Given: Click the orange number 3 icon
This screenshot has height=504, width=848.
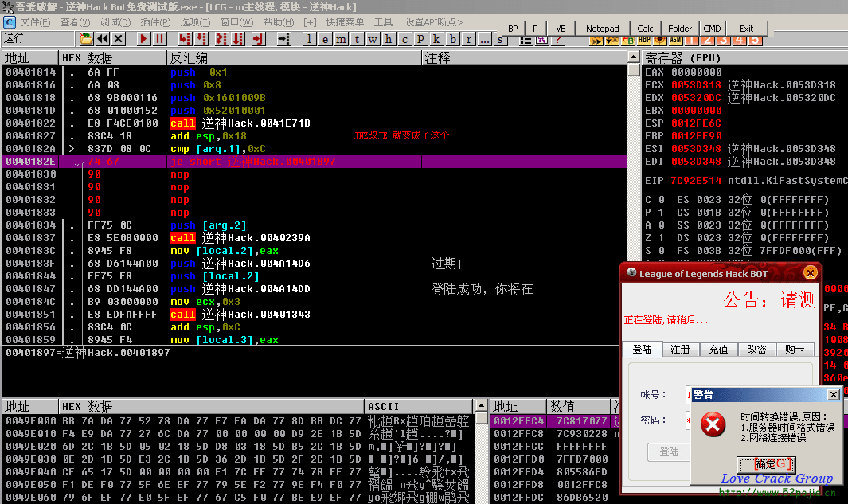Looking at the screenshot, I should tap(723, 40).
